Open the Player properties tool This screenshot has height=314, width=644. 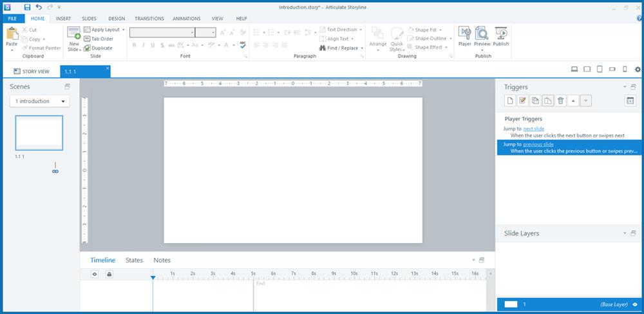(464, 36)
